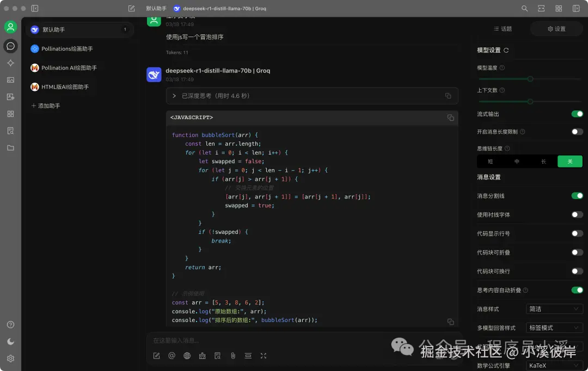Open the 数学公式引擎 dropdown showing KaTeX
Screen dimensions: 588x371
point(554,366)
